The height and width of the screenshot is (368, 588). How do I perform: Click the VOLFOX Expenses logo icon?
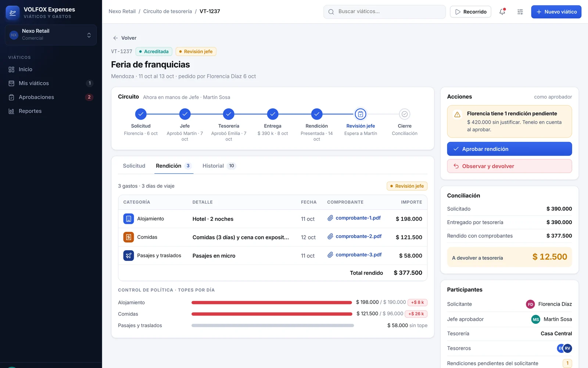pyautogui.click(x=13, y=13)
